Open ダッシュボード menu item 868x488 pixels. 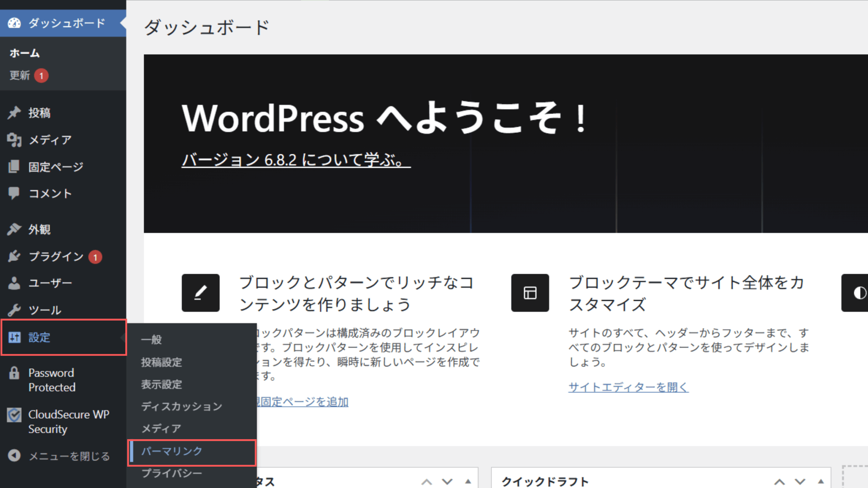tap(63, 23)
